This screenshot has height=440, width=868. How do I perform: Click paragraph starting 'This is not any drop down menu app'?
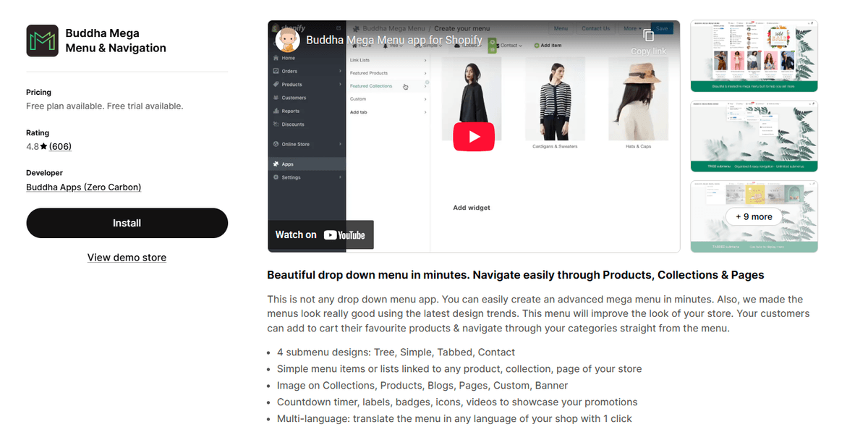pyautogui.click(x=538, y=314)
